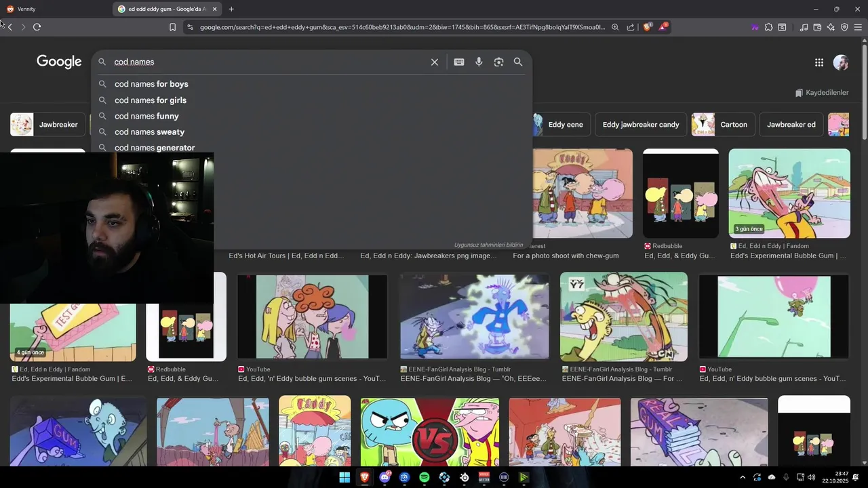Viewport: 868px width, 488px height.
Task: Show hidden system tray icons
Action: 743,477
